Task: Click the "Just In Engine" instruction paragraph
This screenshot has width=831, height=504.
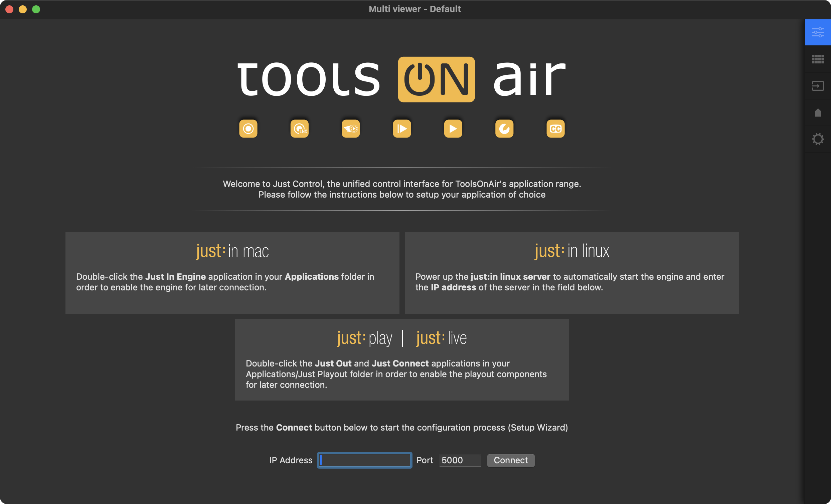Action: tap(225, 282)
